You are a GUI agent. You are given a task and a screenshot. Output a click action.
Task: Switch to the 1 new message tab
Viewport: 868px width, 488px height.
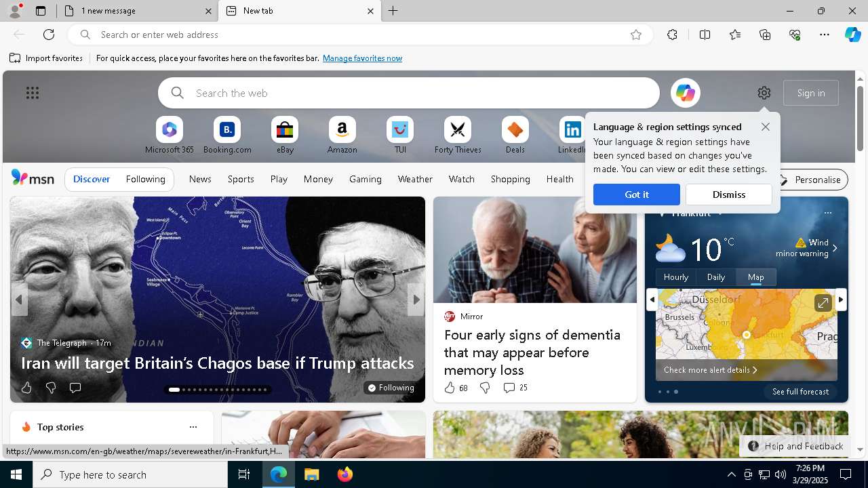point(138,11)
